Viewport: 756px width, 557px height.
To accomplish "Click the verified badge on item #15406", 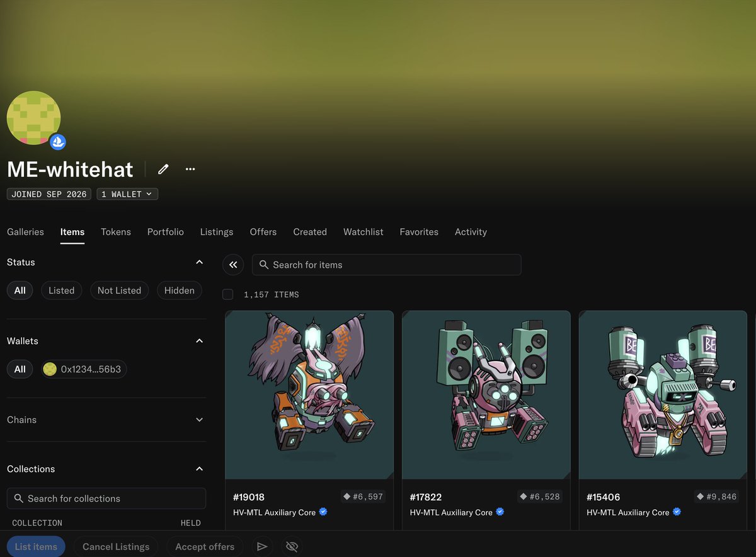I will pyautogui.click(x=677, y=512).
